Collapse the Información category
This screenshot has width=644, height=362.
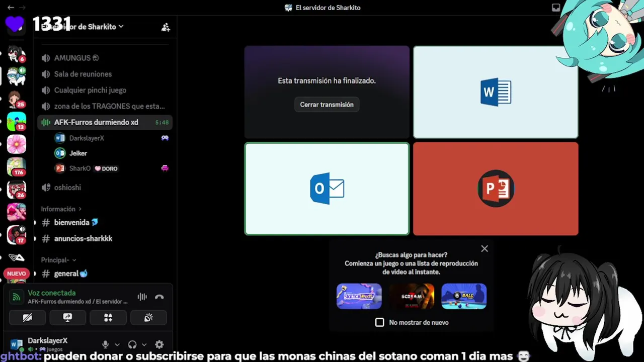pyautogui.click(x=61, y=209)
